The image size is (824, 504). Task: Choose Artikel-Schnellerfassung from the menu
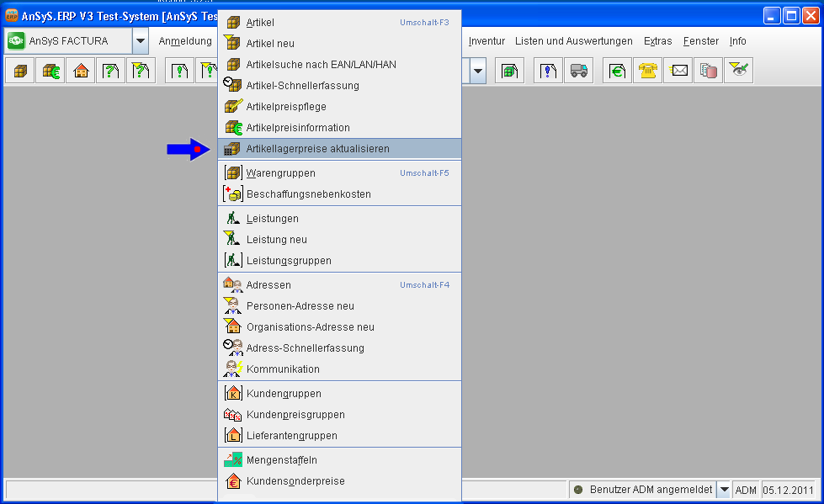[x=302, y=86]
